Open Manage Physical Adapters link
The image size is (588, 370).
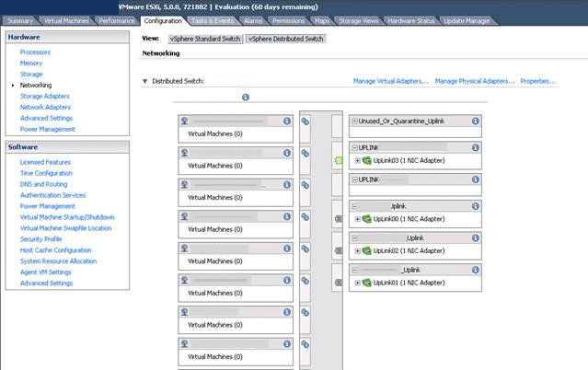(x=475, y=81)
